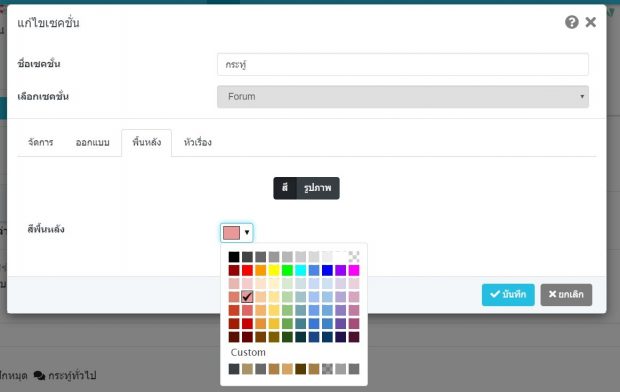
Task: Close the edit section dialog
Action: [591, 22]
